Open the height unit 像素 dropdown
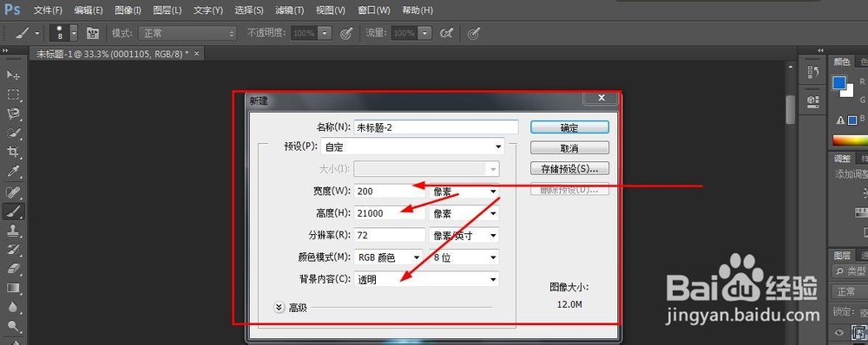868x345 pixels. (464, 213)
